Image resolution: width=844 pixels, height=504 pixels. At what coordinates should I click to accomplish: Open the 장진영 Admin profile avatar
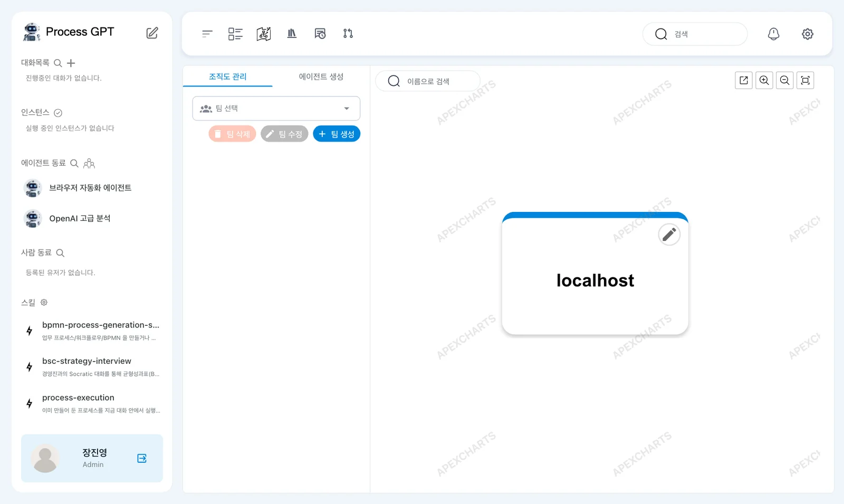click(x=45, y=458)
